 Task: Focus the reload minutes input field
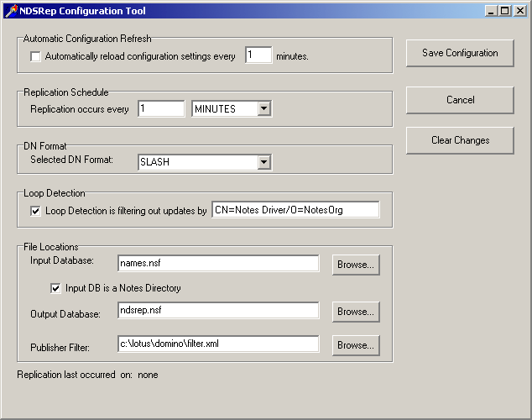click(258, 55)
